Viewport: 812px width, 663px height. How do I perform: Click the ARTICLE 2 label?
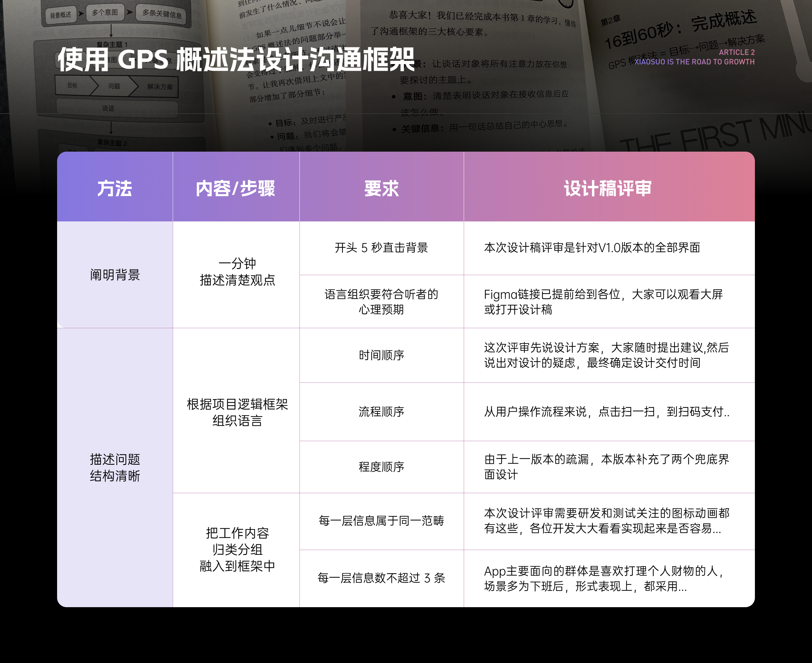click(737, 52)
